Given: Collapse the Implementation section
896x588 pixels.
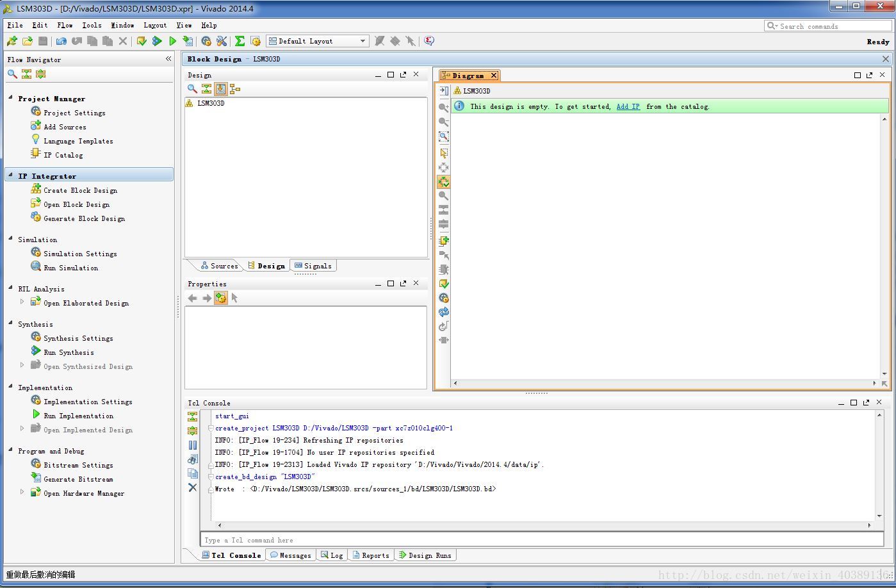Looking at the screenshot, I should click(x=10, y=387).
